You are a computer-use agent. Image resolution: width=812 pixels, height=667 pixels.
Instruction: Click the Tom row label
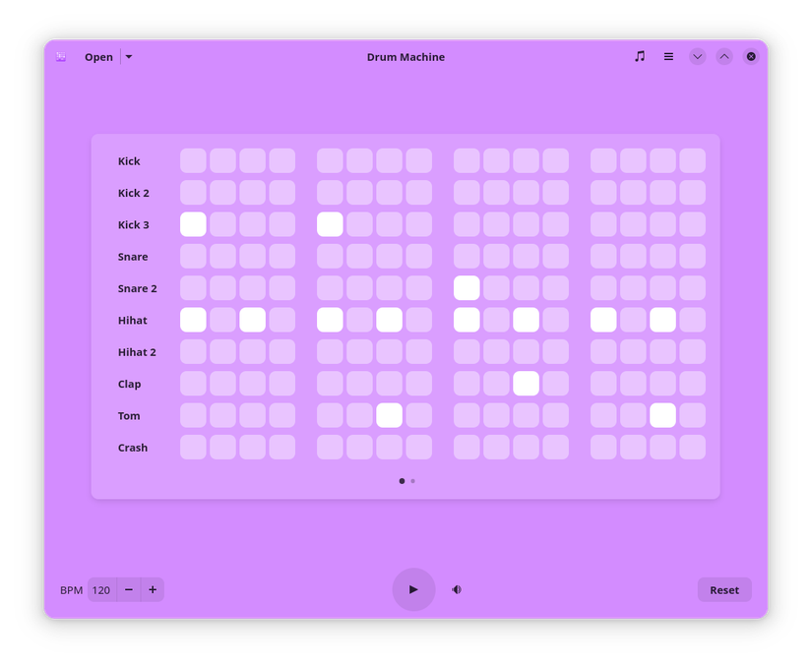(129, 415)
